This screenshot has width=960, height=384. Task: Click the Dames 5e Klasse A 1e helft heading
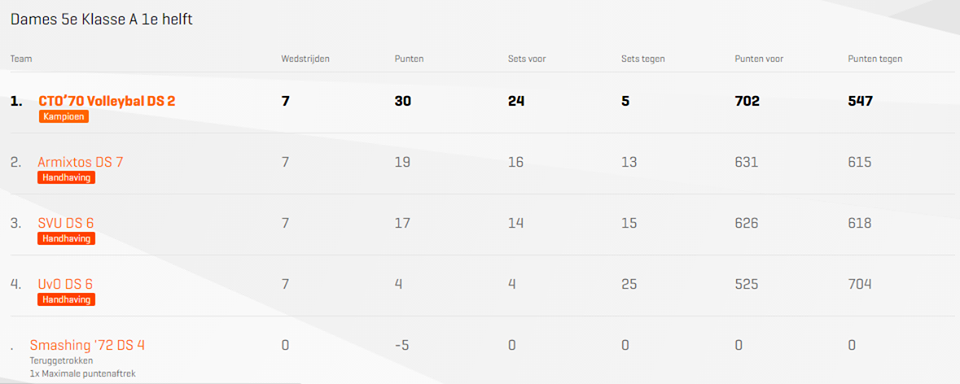coord(102,20)
